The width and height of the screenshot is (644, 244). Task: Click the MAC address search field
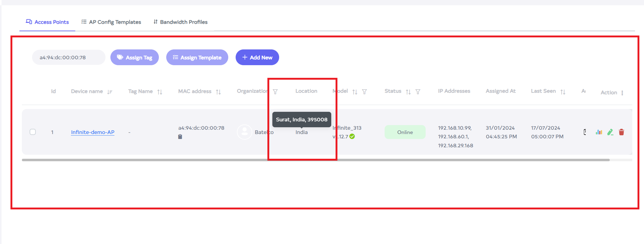click(68, 57)
